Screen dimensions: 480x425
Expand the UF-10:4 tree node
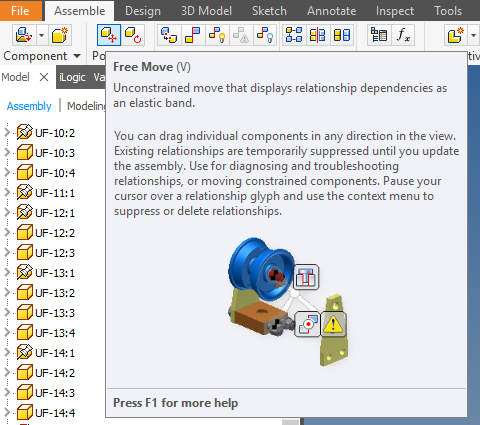(7, 172)
